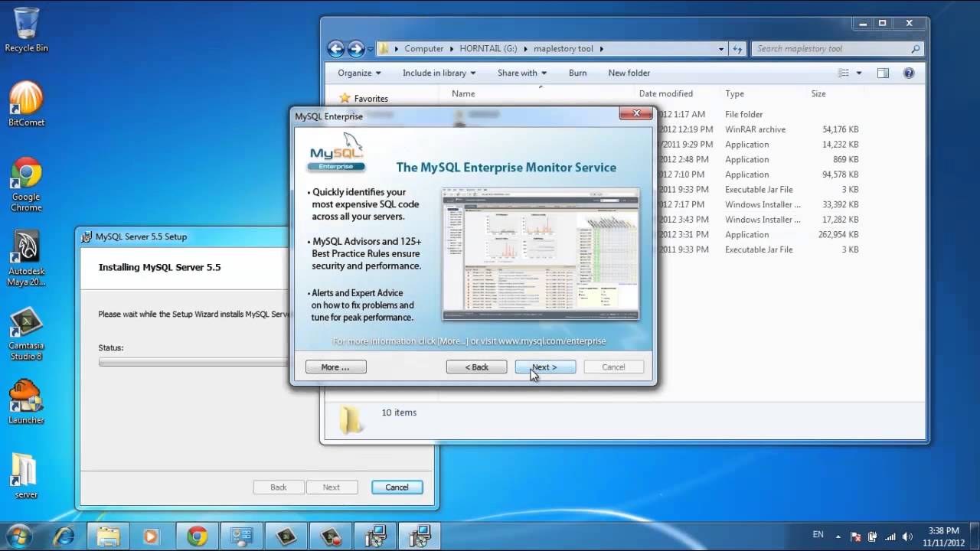Toggle the Explorer preview pane icon
This screenshot has height=551, width=980.
(x=883, y=73)
